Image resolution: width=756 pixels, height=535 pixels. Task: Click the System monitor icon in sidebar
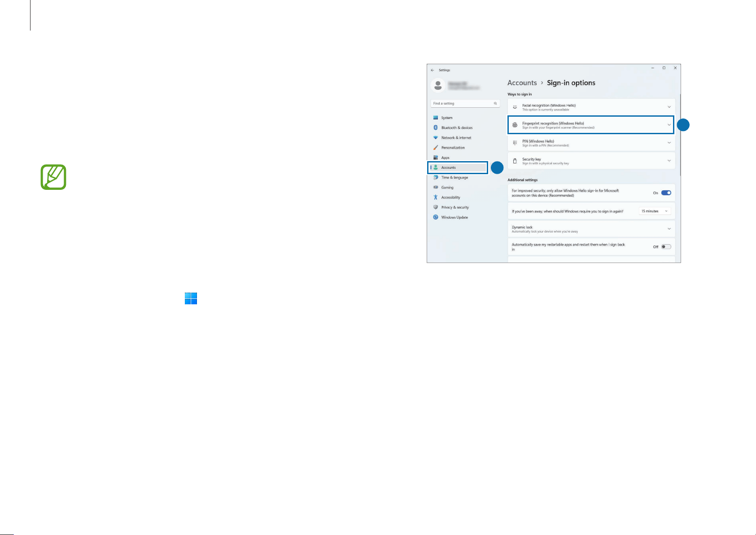(435, 118)
